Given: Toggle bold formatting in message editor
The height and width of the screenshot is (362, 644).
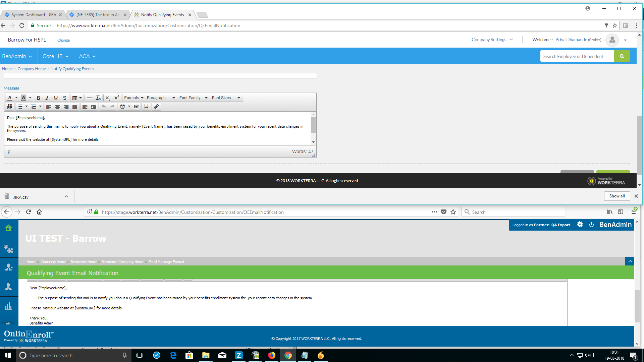Looking at the screenshot, I should click(x=39, y=98).
